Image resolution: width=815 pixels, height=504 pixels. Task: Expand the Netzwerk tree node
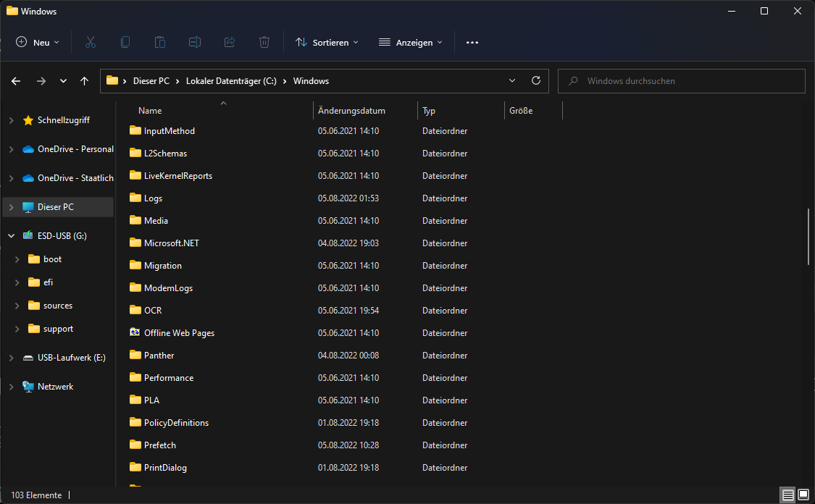pyautogui.click(x=12, y=387)
